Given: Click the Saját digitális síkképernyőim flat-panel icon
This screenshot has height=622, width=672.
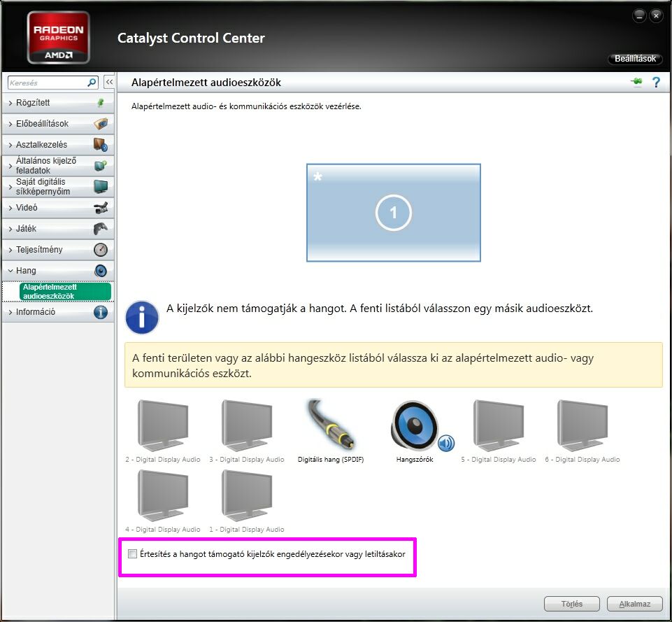Looking at the screenshot, I should pyautogui.click(x=101, y=187).
